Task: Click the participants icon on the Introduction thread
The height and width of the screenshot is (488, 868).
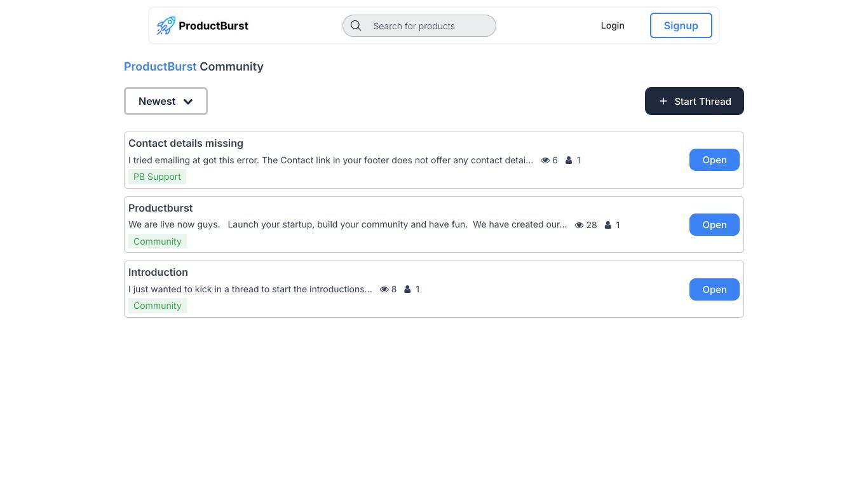Action: [407, 289]
